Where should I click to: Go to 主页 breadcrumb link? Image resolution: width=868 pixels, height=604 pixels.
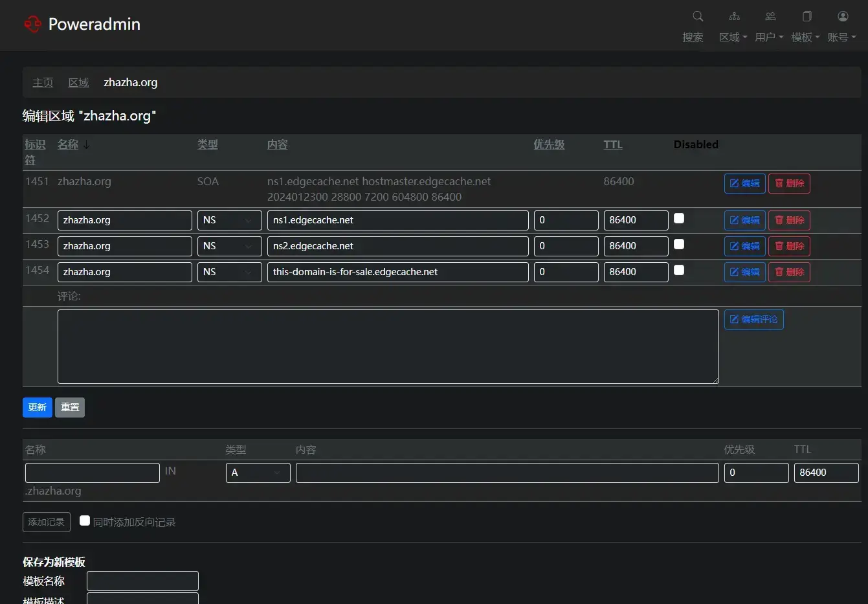click(43, 82)
